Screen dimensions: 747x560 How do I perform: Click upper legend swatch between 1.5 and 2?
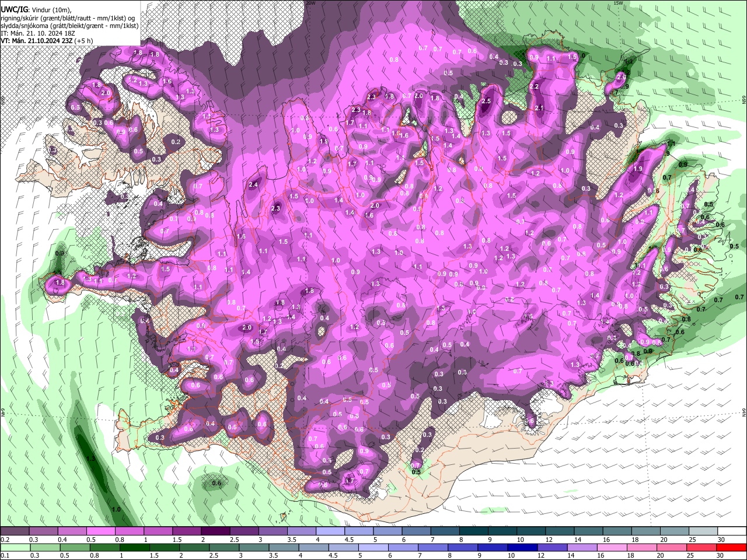coord(186,531)
